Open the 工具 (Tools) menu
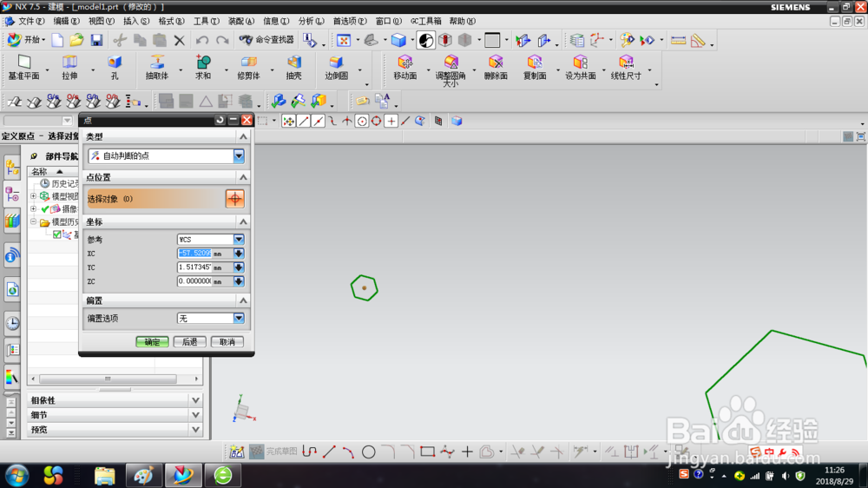868x488 pixels. coord(206,21)
